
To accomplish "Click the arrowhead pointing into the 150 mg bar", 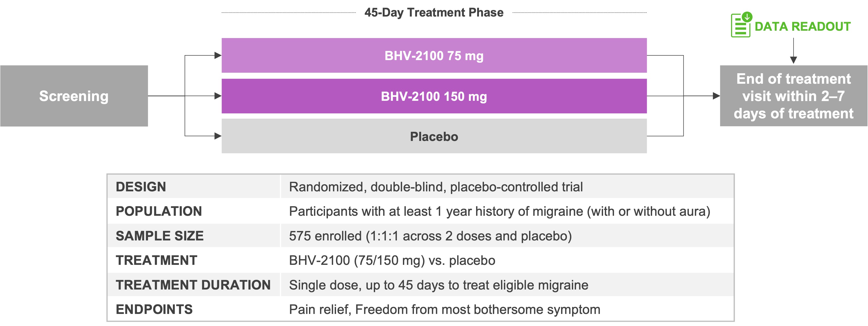I will [218, 96].
